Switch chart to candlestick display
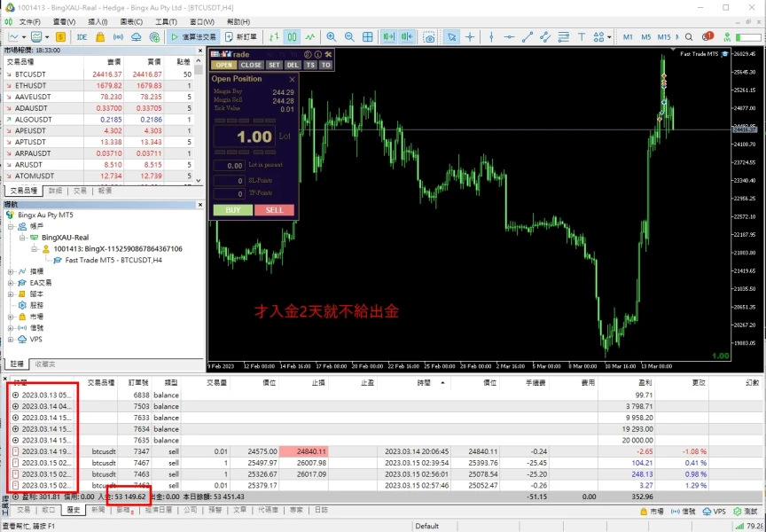766x532 pixels. click(293, 37)
